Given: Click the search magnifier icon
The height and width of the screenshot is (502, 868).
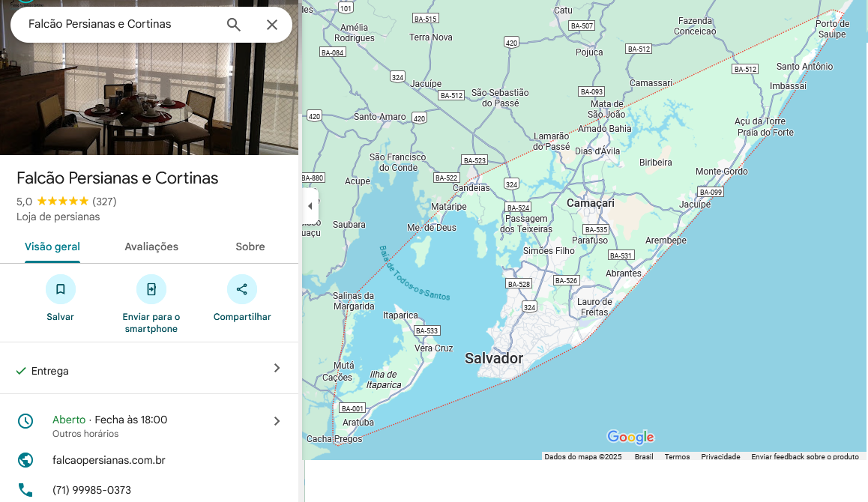Looking at the screenshot, I should (x=234, y=25).
